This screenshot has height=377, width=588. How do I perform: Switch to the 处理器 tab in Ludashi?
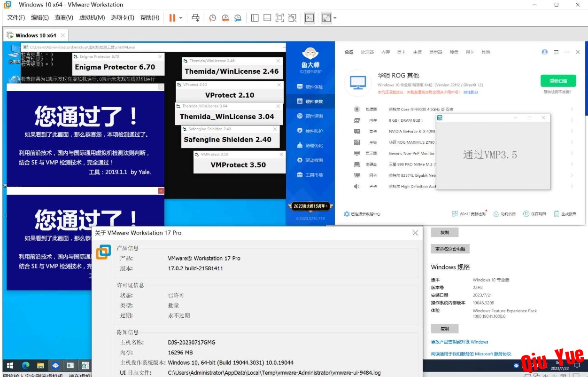tap(367, 52)
